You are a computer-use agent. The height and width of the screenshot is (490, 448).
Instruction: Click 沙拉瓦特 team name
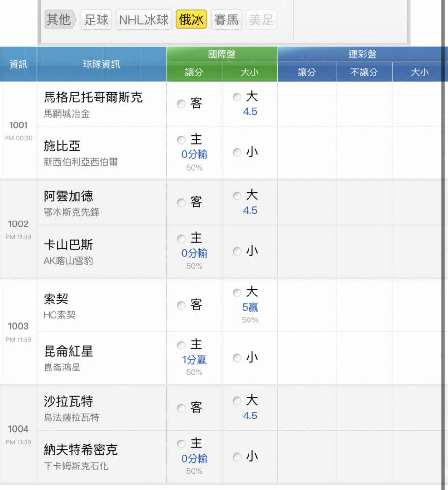tap(68, 401)
